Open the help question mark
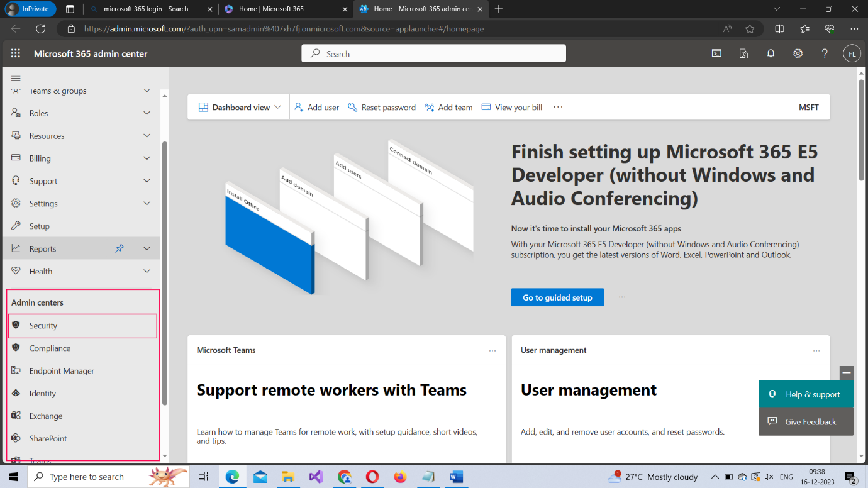 click(x=825, y=53)
